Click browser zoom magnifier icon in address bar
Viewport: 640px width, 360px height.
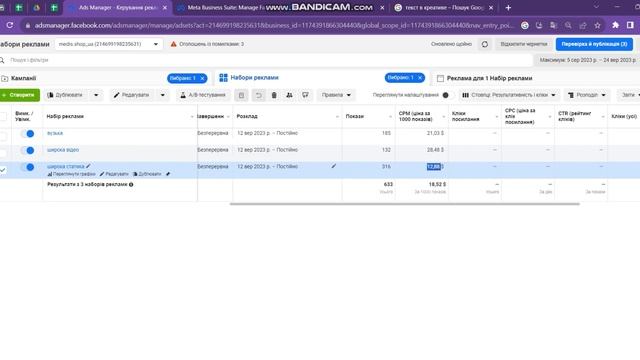[568, 25]
